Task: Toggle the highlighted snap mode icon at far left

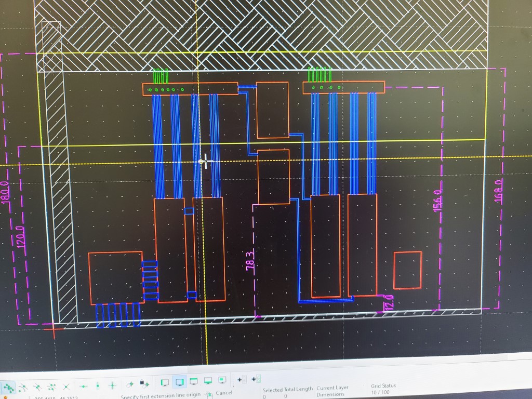Action: tap(9, 387)
